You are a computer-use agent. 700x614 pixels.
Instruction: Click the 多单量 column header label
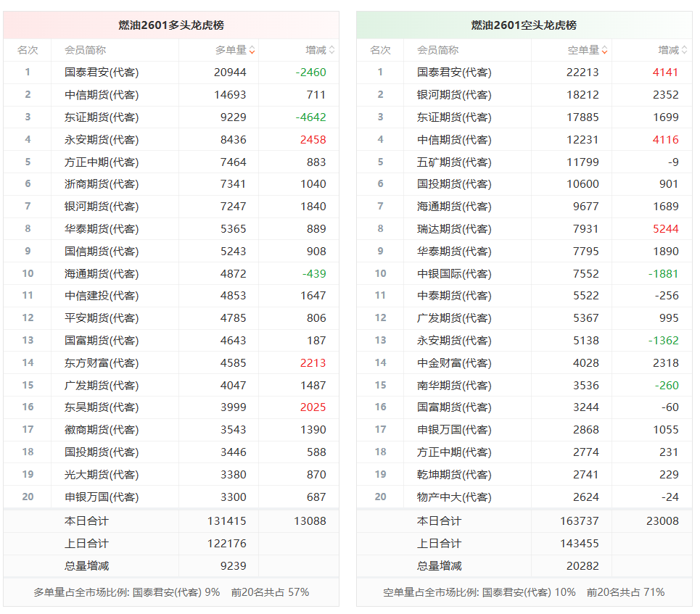(231, 51)
